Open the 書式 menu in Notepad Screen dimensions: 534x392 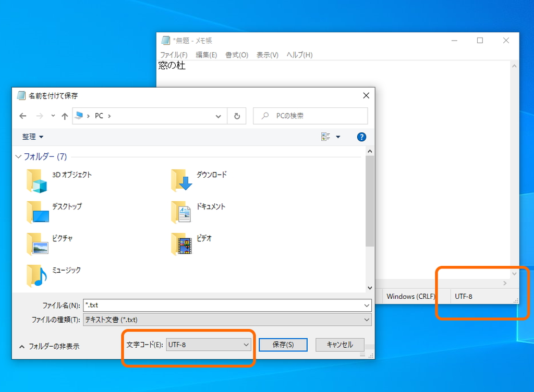point(237,54)
